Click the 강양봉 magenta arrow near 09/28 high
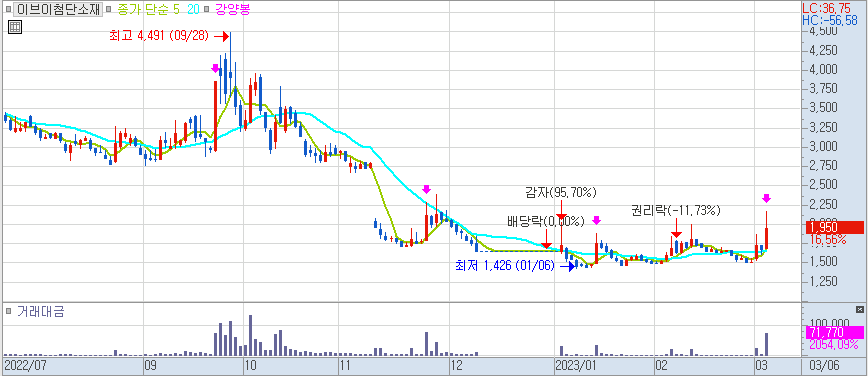The width and height of the screenshot is (868, 376). tap(215, 68)
